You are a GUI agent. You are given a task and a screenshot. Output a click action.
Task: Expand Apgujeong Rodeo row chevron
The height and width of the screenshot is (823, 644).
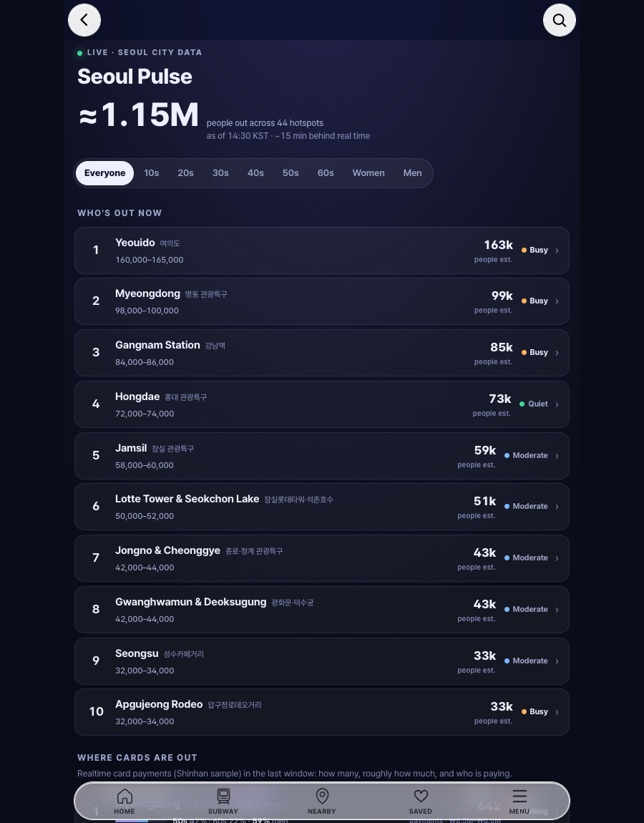[557, 712]
